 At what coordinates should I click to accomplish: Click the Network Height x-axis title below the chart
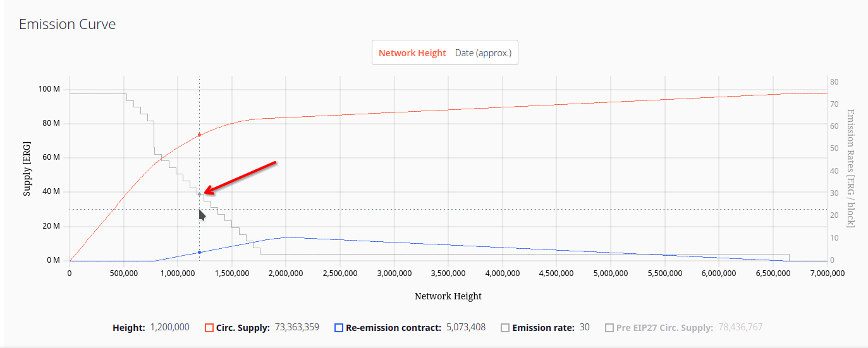tap(448, 296)
